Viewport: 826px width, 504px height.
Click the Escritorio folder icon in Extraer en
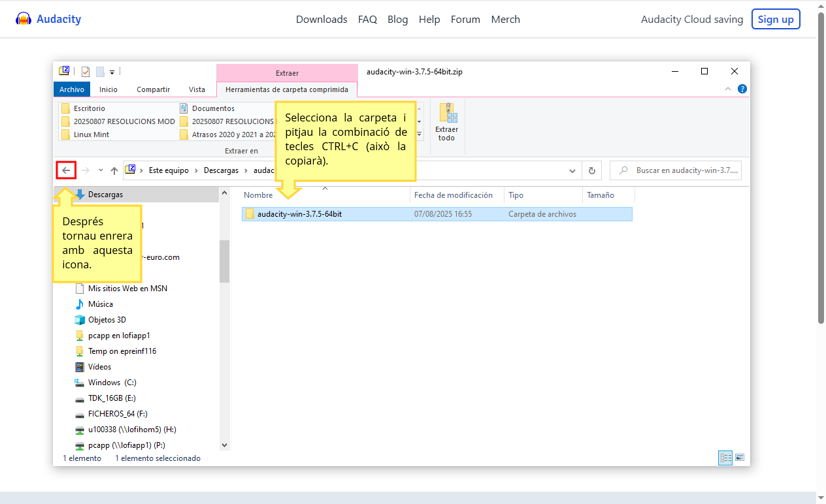click(x=65, y=108)
